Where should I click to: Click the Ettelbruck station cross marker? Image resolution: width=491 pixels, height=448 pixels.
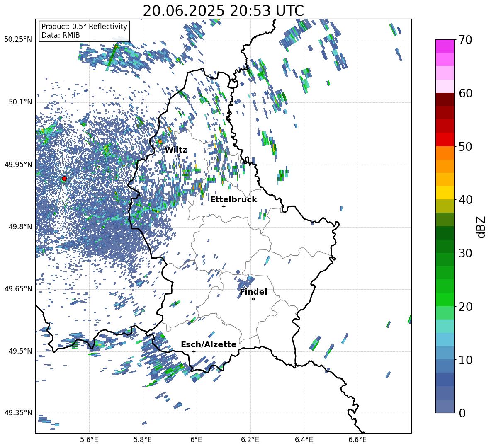point(224,206)
